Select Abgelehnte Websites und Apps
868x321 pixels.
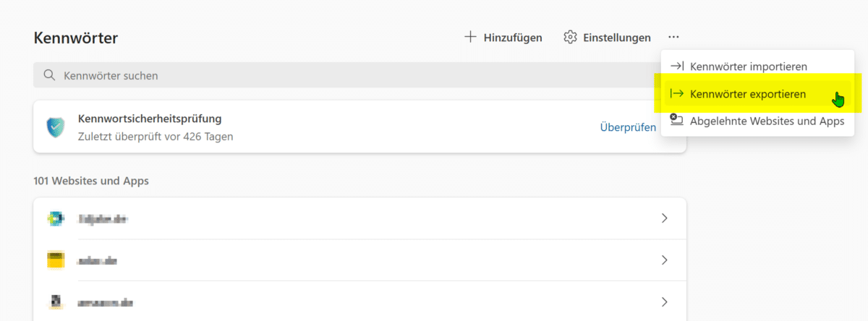pos(767,121)
